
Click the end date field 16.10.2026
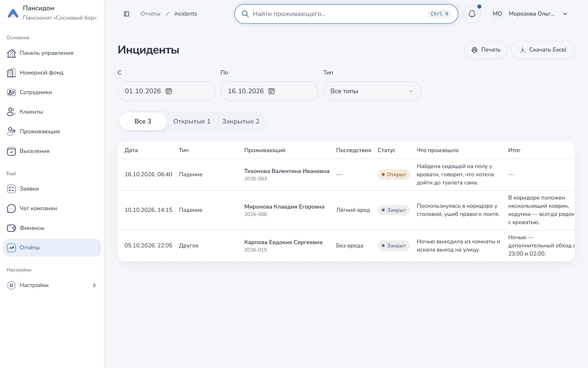[269, 91]
